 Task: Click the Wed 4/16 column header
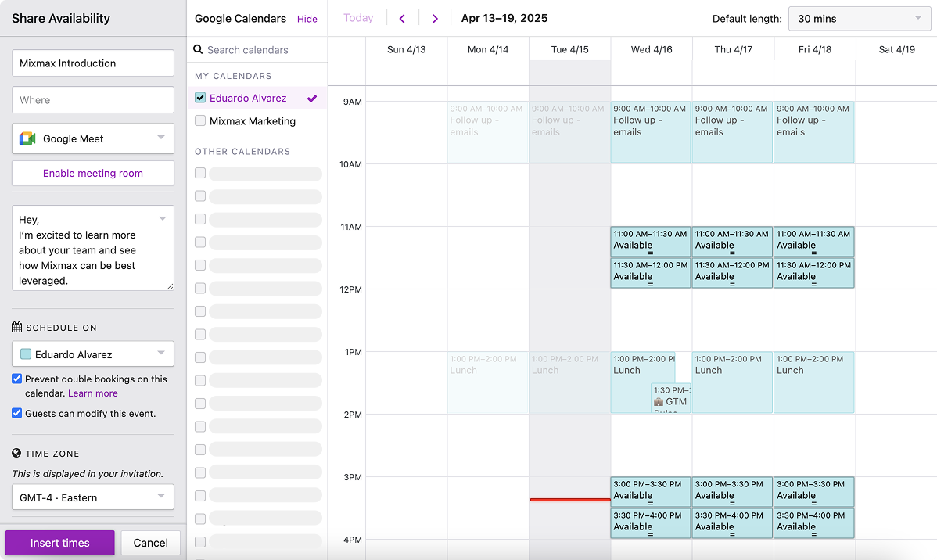pyautogui.click(x=652, y=49)
